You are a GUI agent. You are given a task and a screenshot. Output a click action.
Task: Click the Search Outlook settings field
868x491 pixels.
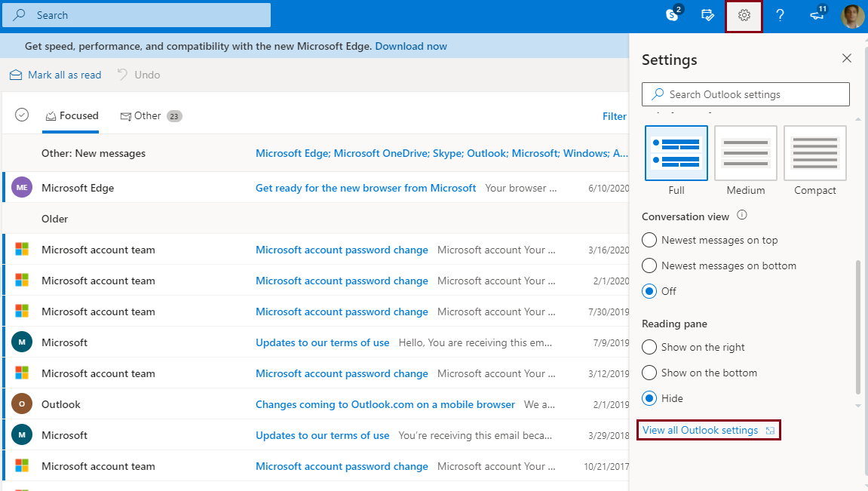[x=746, y=94]
